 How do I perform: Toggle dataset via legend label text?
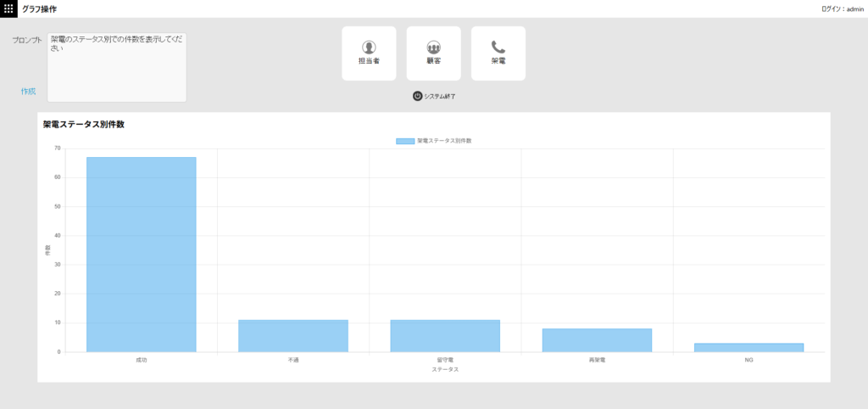443,141
